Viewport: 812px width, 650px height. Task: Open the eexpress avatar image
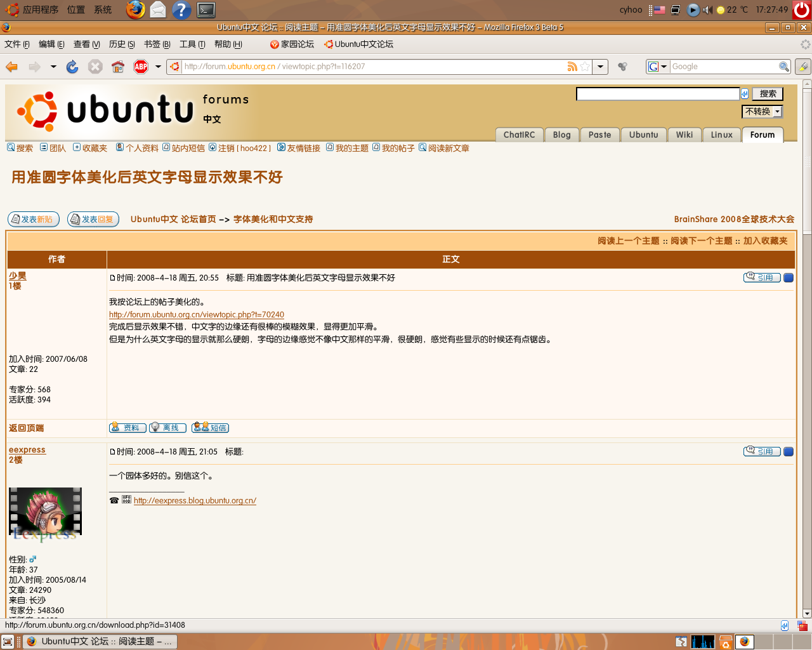click(x=45, y=514)
